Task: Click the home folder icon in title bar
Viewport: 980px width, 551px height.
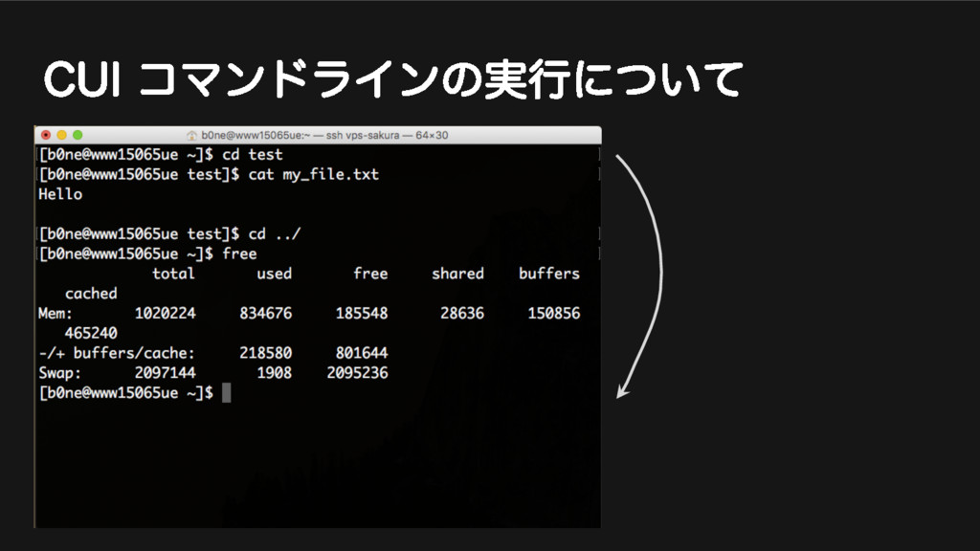Action: tap(191, 136)
